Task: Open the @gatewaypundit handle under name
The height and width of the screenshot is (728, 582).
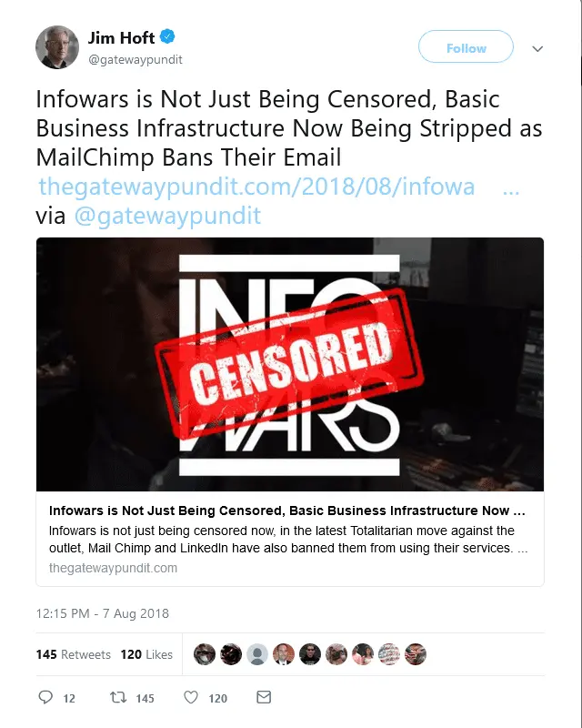Action: click(135, 59)
